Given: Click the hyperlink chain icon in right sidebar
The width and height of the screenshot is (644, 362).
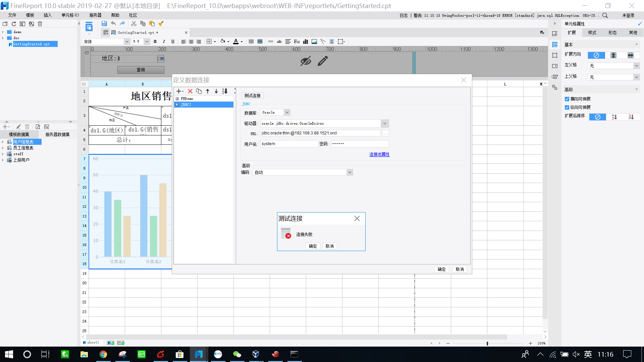Looking at the screenshot, I should tap(555, 87).
